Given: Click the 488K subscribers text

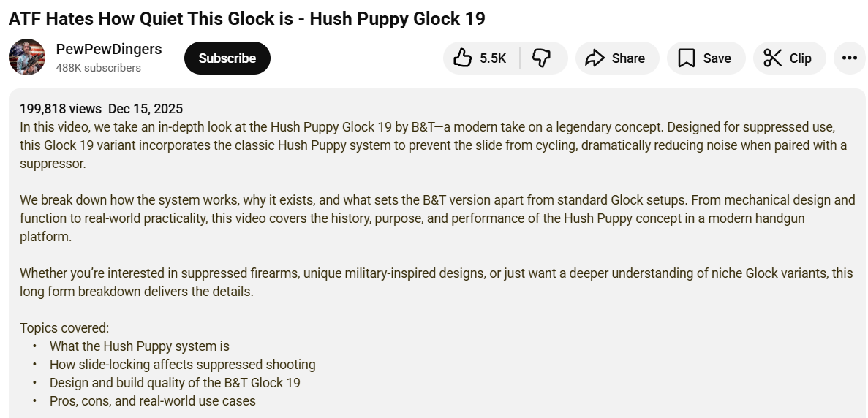Looking at the screenshot, I should [x=98, y=68].
